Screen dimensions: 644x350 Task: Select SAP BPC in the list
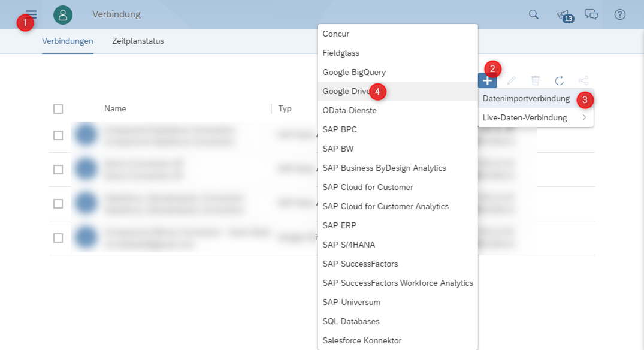pos(398,129)
